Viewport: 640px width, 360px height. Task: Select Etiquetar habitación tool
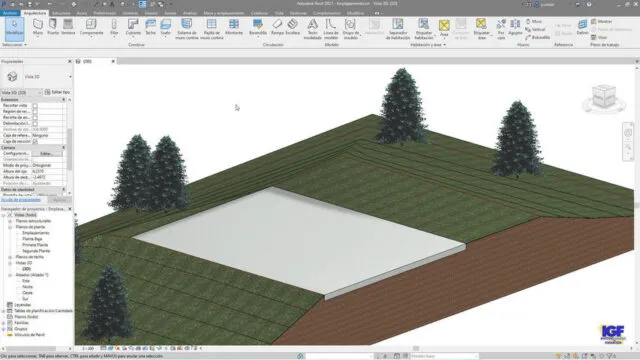point(424,29)
